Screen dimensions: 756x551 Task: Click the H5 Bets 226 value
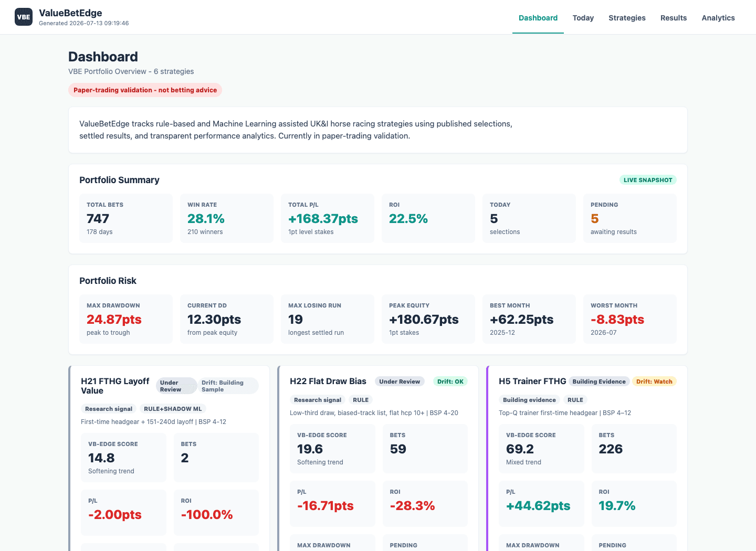(x=611, y=449)
